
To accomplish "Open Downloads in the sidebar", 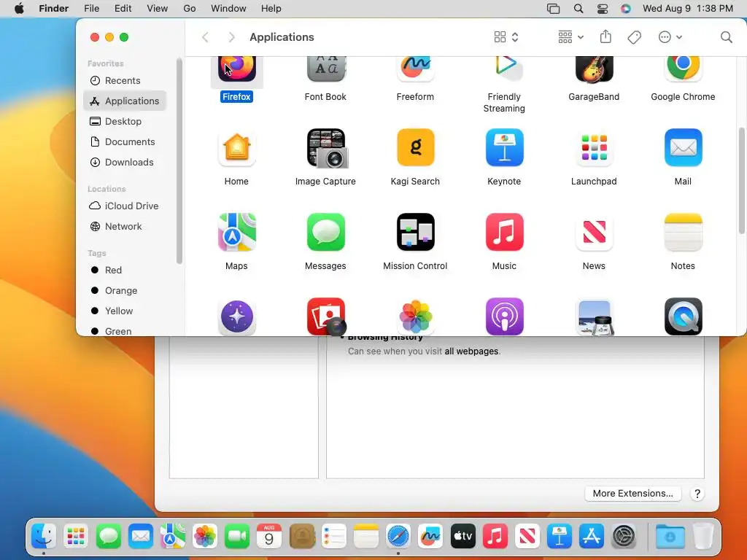I will tap(125, 163).
